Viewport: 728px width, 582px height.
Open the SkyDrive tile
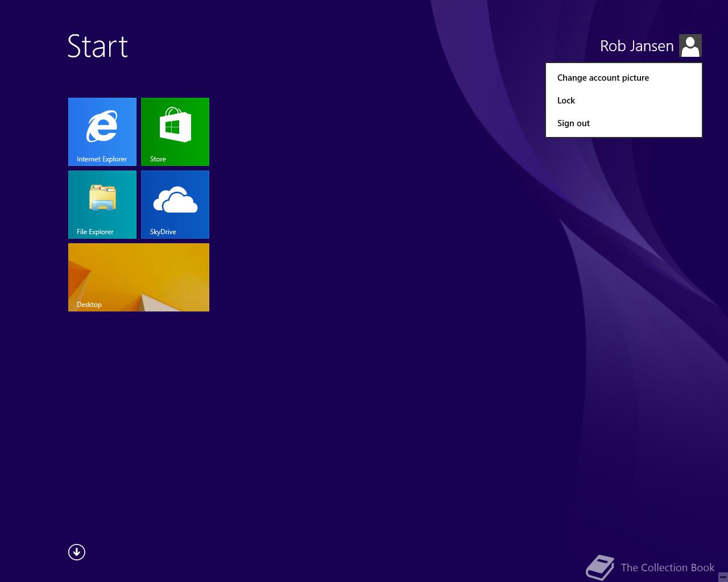pyautogui.click(x=175, y=205)
